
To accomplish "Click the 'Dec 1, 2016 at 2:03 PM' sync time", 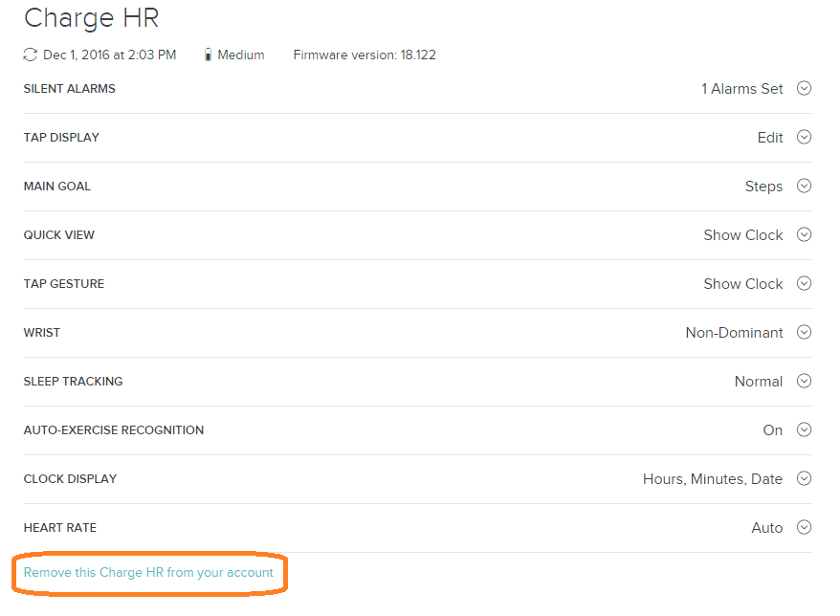I will 109,55.
